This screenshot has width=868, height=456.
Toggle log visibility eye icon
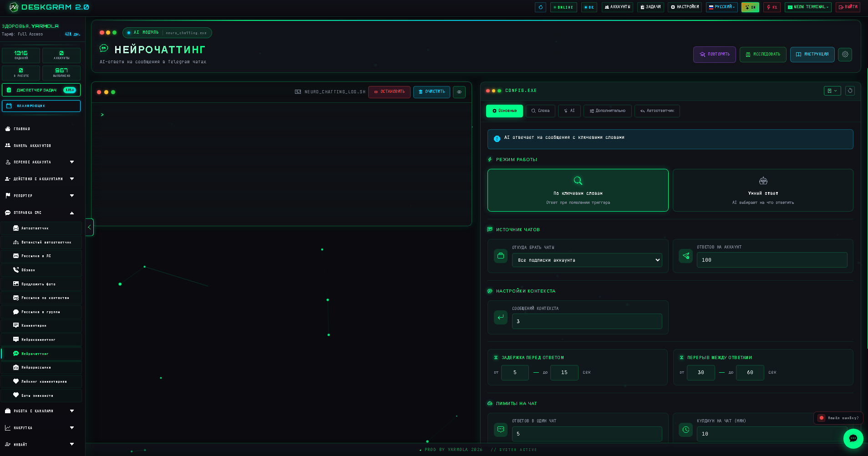[459, 92]
